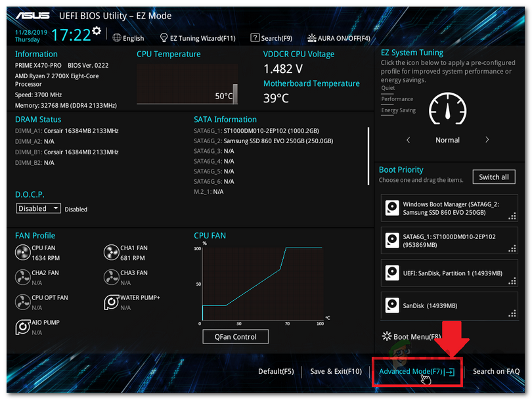Click the WATER PUMP+ icon
This screenshot has height=400, width=532.
click(x=111, y=302)
